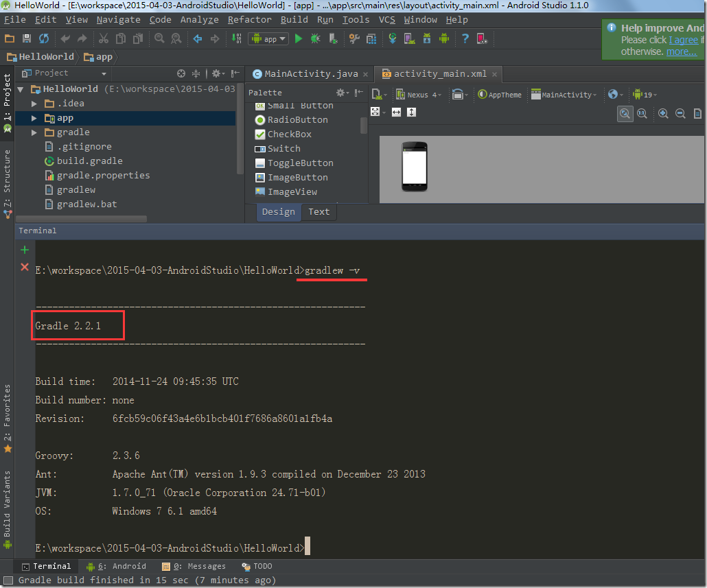Save all files with the floppy icon
Viewport: 707px width, 588px height.
click(27, 38)
